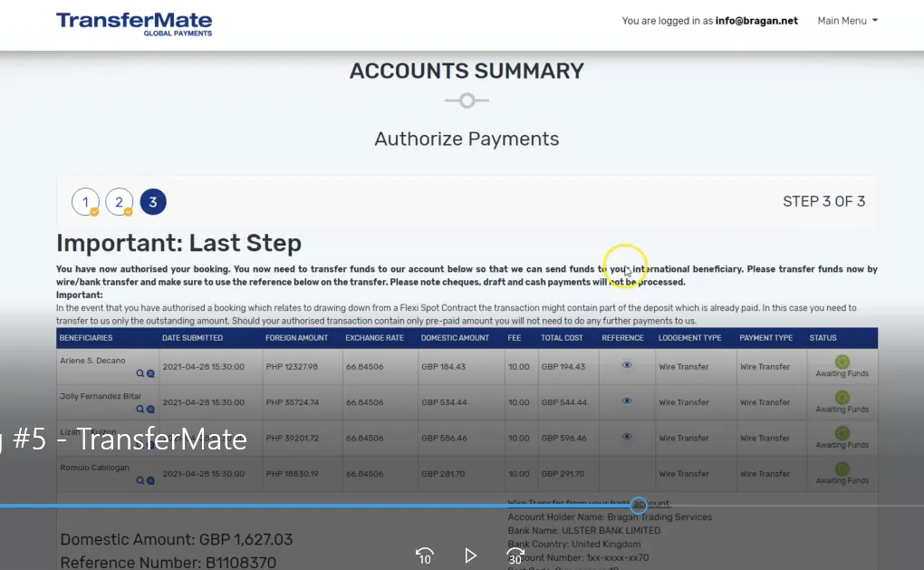
Task: Show reference eye for GBP 544.44 row
Action: point(627,401)
